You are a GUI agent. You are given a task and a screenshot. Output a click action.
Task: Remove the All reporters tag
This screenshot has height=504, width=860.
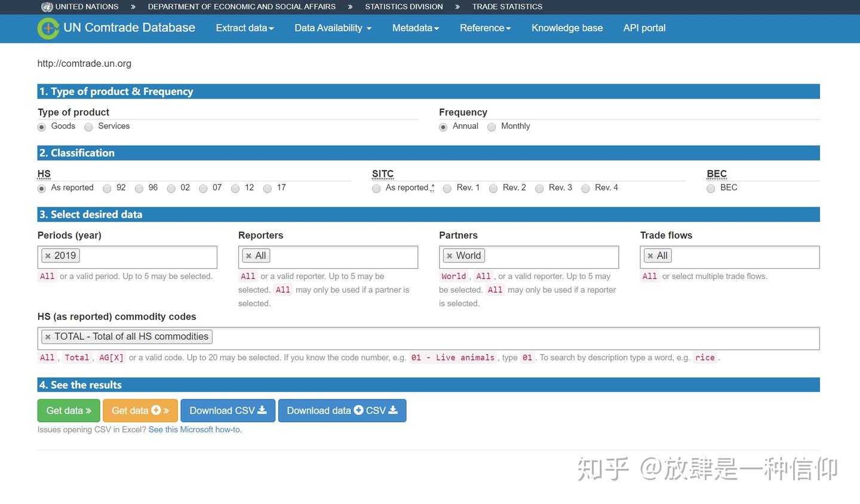[x=248, y=256]
